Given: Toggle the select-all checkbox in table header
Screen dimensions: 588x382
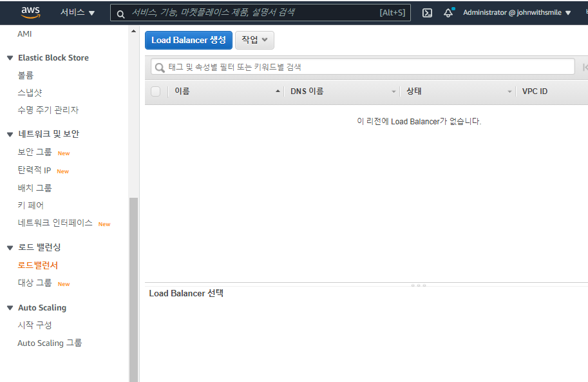Looking at the screenshot, I should click(x=156, y=91).
